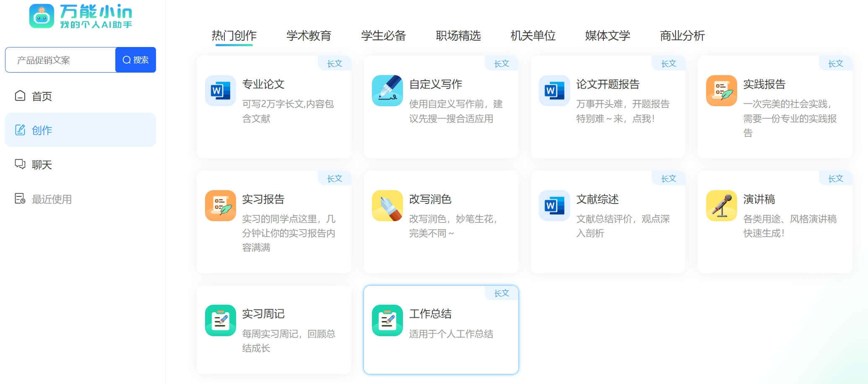868x384 pixels.
Task: Click the 论文开题报告 card title
Action: coord(607,84)
